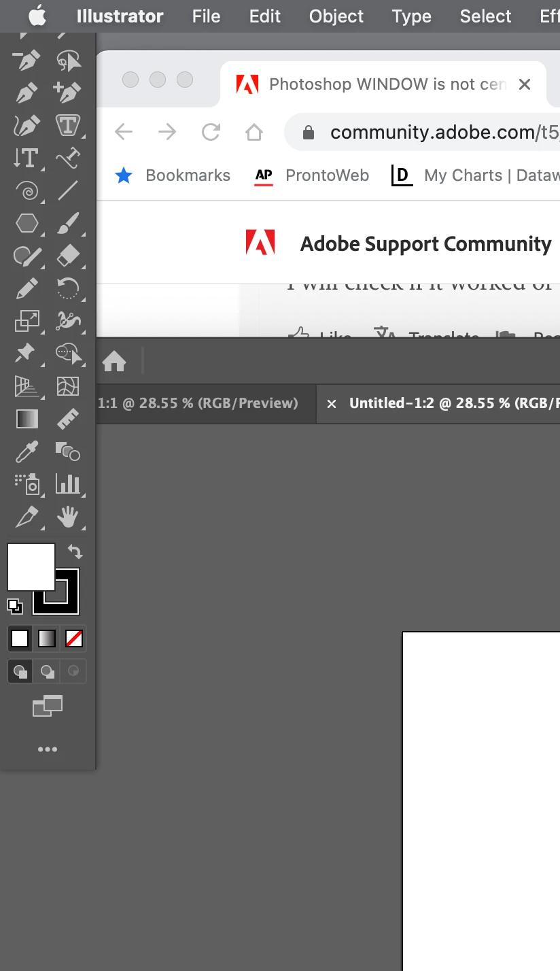Screen dimensions: 560x971
Task: Set paint mode to Gradient
Action: (x=47, y=638)
